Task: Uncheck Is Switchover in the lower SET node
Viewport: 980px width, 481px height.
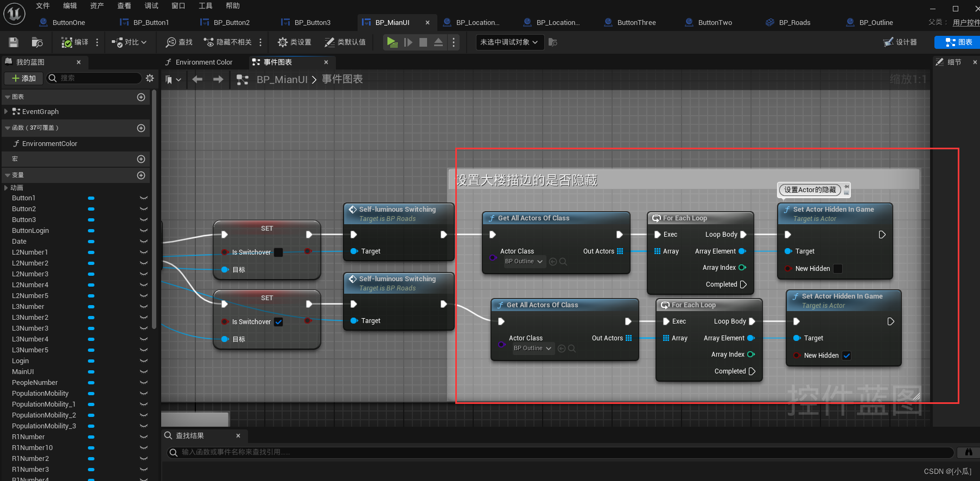Action: (278, 322)
